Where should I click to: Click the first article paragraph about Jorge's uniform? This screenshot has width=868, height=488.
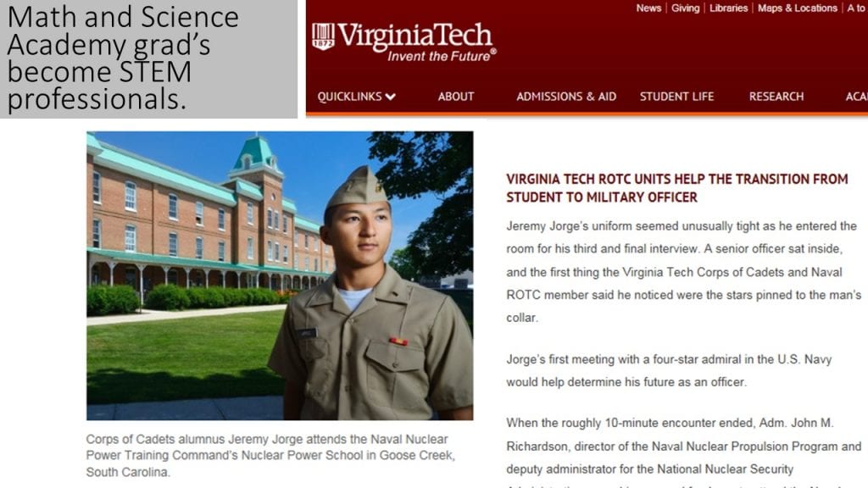coord(684,272)
